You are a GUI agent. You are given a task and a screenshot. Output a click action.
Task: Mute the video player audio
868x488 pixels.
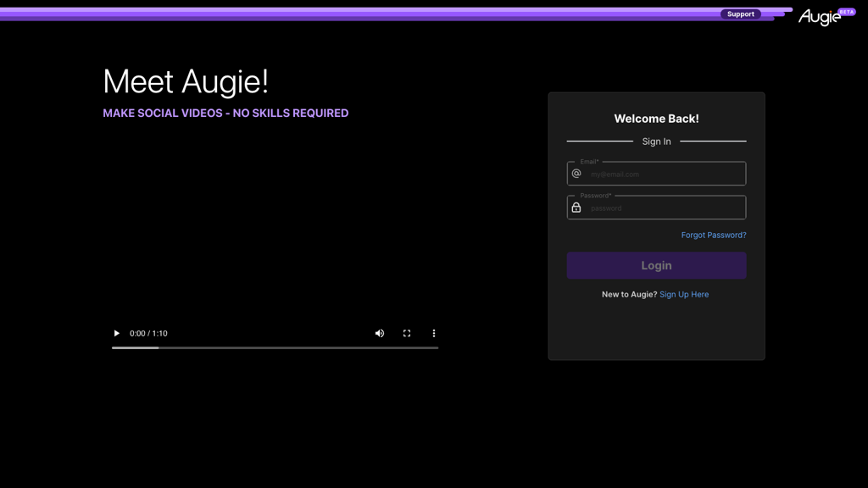point(379,333)
